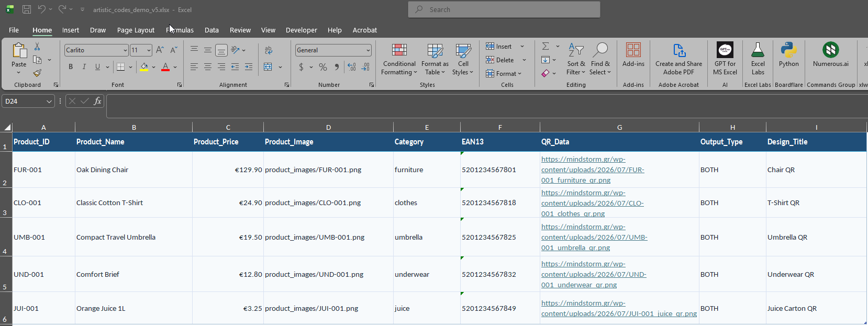This screenshot has height=326, width=868.
Task: Toggle Wrap Text button
Action: pos(269,50)
